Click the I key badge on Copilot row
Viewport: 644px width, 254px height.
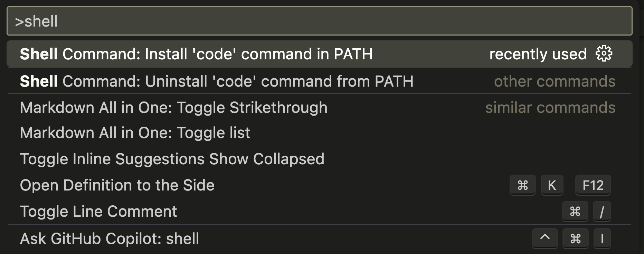pos(602,238)
